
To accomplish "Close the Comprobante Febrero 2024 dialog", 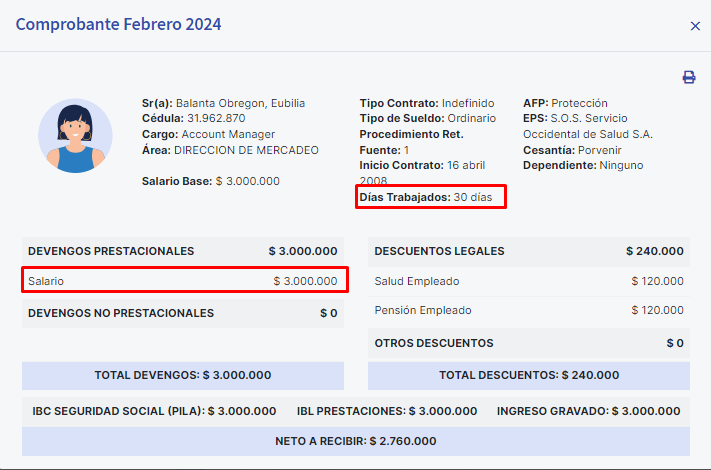I will (x=695, y=26).
